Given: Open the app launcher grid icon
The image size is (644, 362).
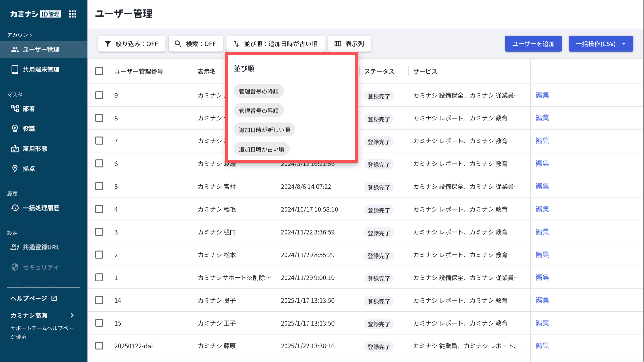Looking at the screenshot, I should point(73,14).
